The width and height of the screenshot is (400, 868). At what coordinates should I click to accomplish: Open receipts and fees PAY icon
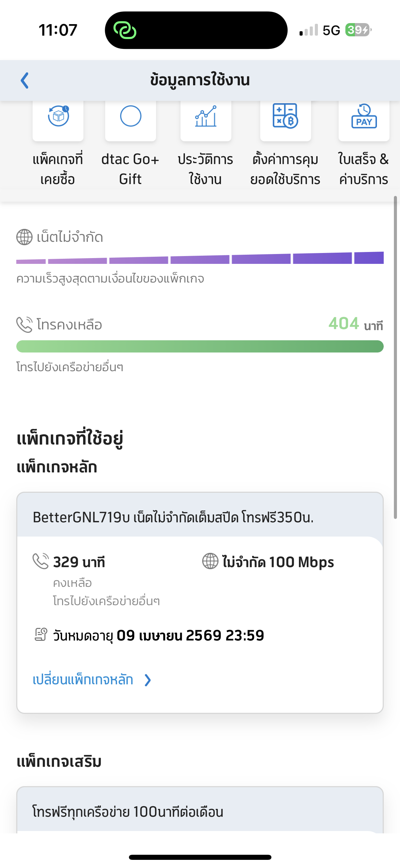[x=364, y=117]
